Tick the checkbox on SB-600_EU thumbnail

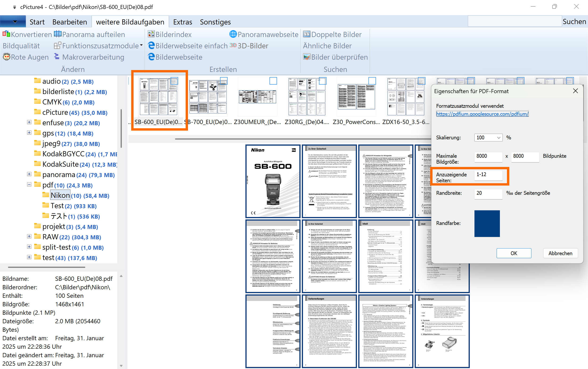coord(174,81)
